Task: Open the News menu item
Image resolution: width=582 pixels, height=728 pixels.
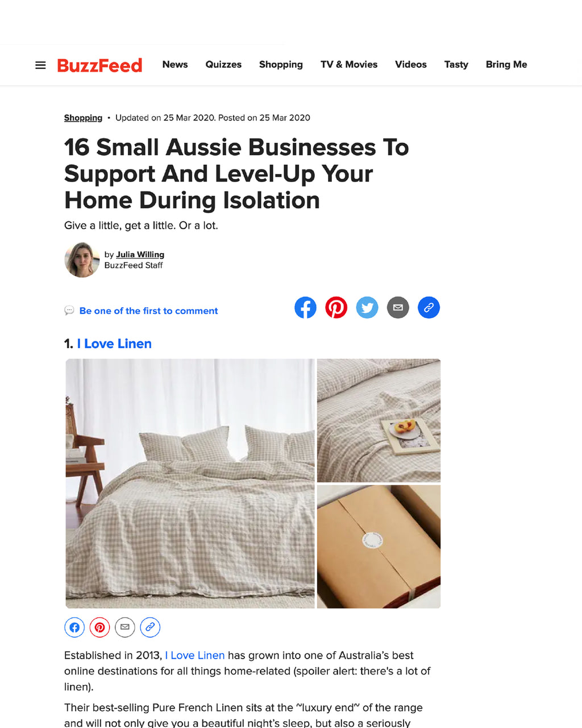Action: click(175, 64)
